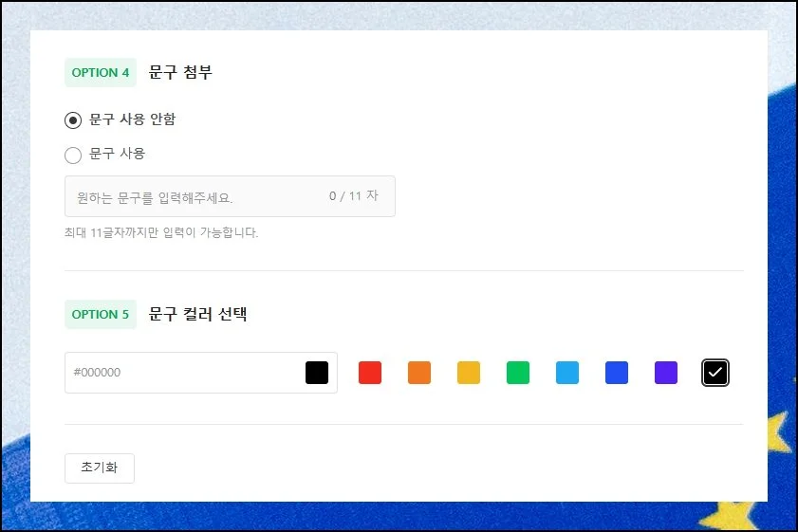This screenshot has width=798, height=532.
Task: Choose the '문구 사용' radio option
Action: (73, 155)
